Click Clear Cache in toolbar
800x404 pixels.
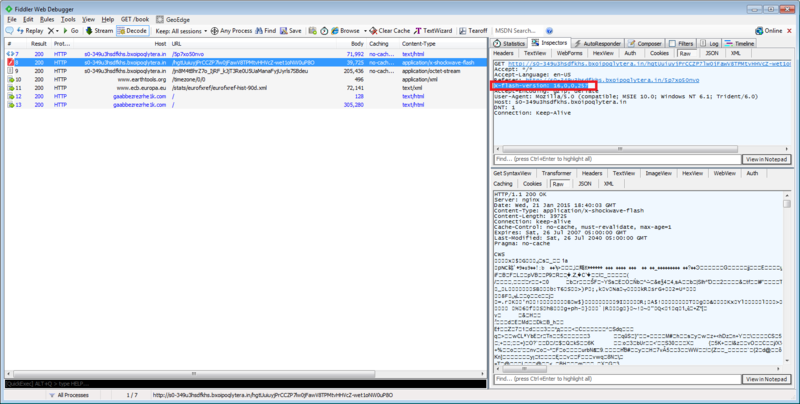(390, 31)
